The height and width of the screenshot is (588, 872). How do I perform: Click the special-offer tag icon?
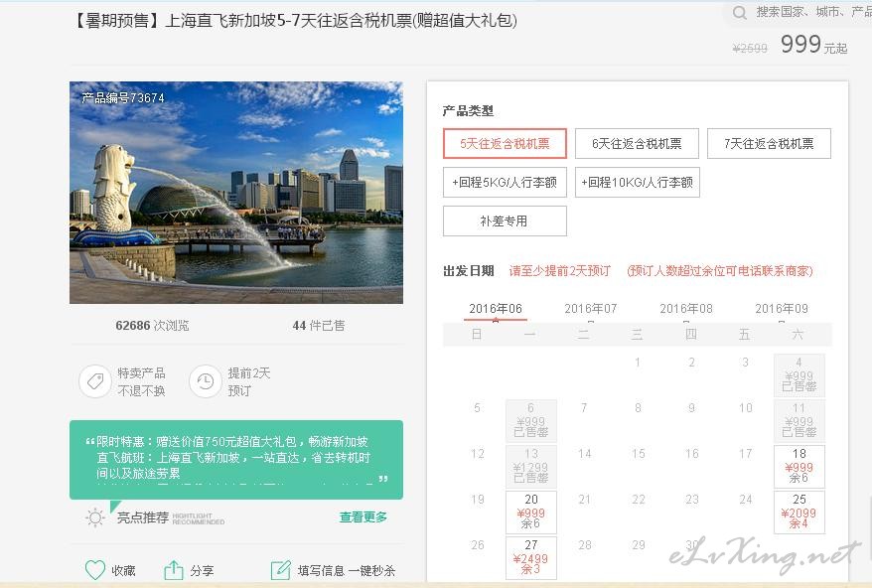pyautogui.click(x=95, y=381)
